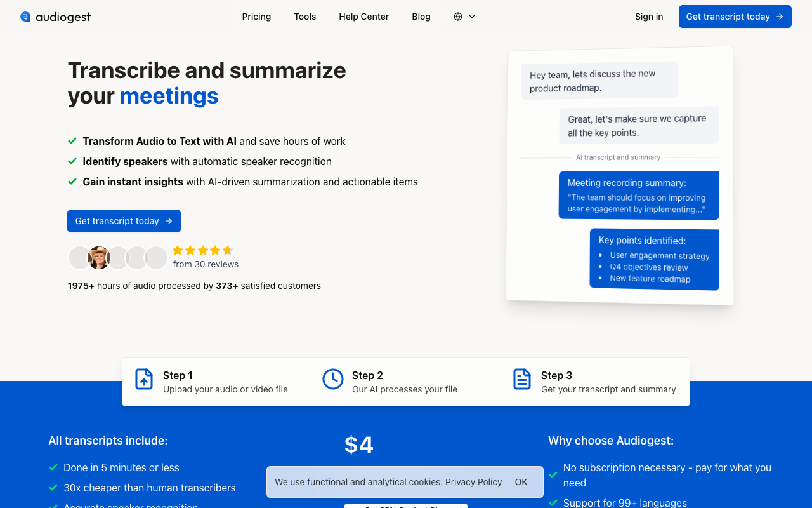Click the audiogest brand name in header

pos(63,17)
